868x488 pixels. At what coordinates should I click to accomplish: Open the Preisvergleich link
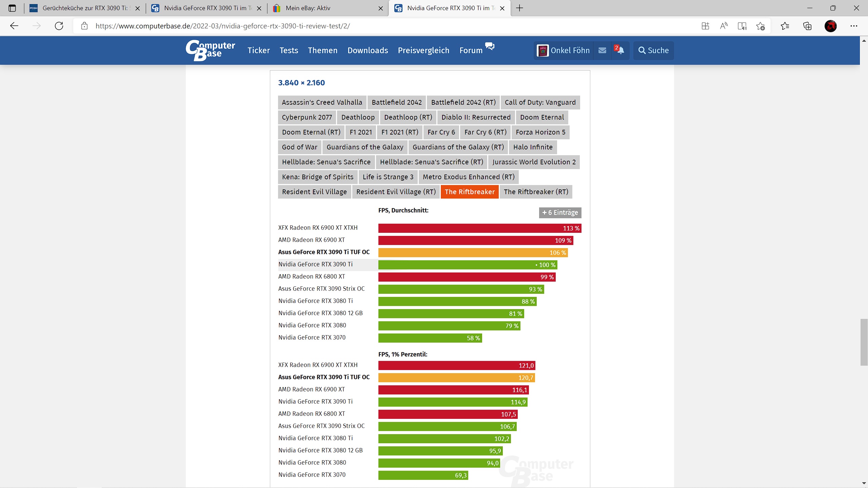(423, 50)
